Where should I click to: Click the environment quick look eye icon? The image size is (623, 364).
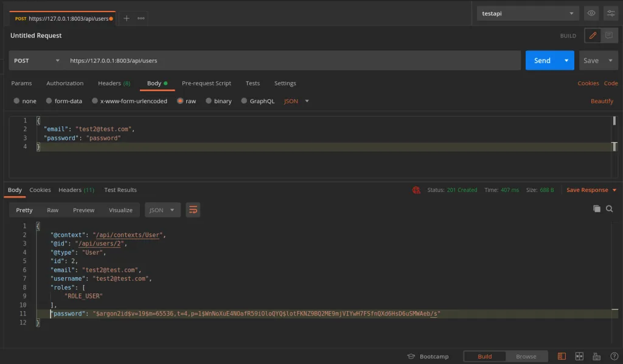591,13
